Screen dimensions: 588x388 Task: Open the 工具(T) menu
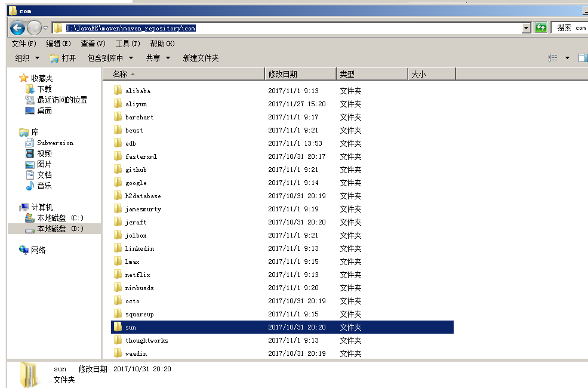click(128, 44)
